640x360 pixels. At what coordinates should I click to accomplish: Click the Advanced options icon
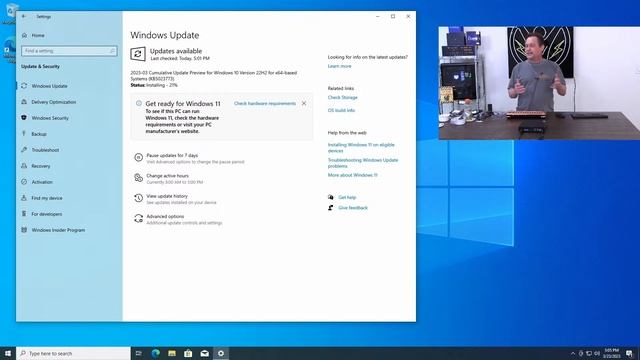138,218
